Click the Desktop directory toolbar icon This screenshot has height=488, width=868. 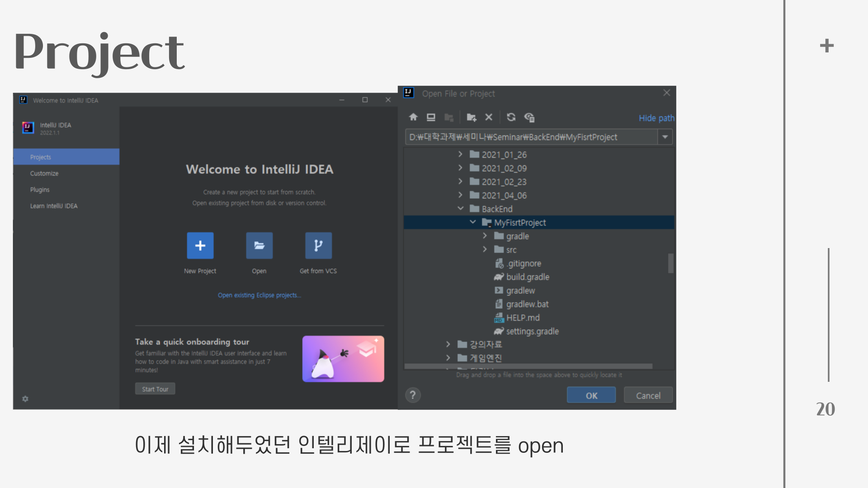pyautogui.click(x=431, y=117)
